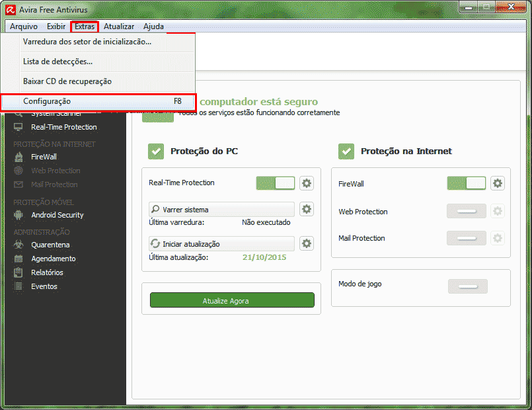The image size is (532, 410).
Task: Click the Agendamento calendar icon
Action: (19, 259)
